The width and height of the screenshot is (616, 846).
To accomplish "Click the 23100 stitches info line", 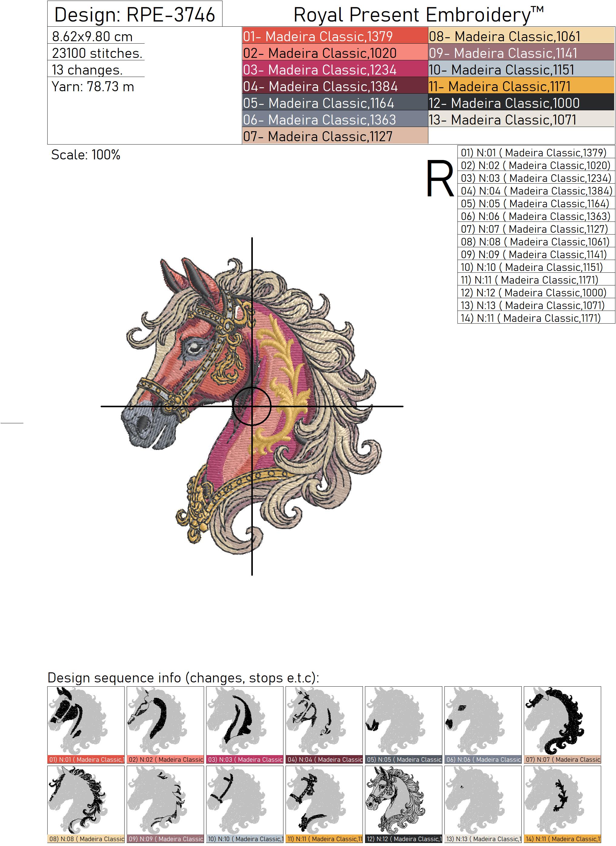I will tap(97, 53).
